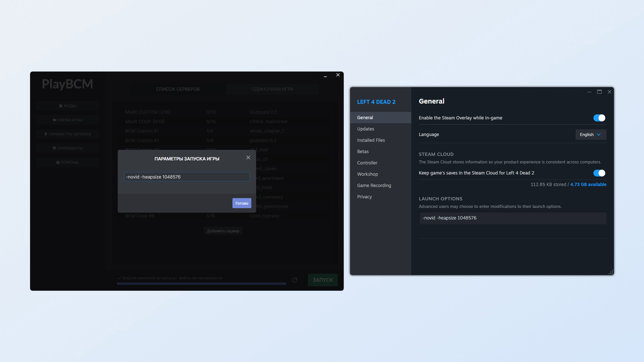Disable the Steam Overlay while in-game toggle
This screenshot has width=644, height=362.
pyautogui.click(x=599, y=118)
